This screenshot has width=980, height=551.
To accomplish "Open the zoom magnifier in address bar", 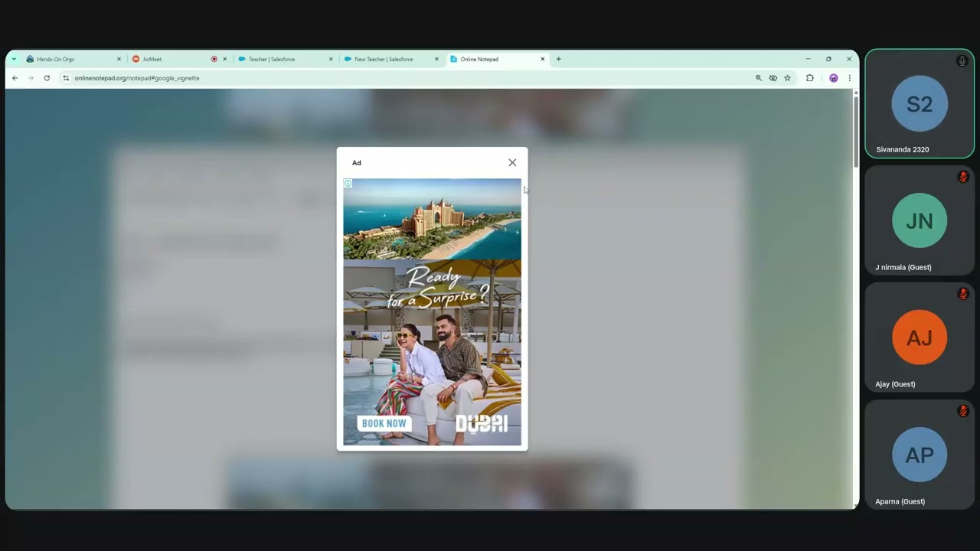I will point(759,78).
